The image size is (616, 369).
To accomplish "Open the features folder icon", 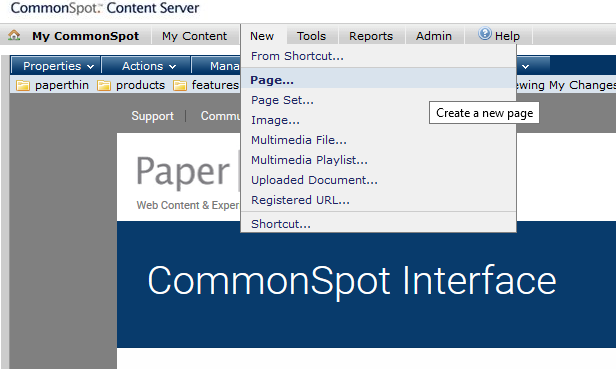I will pyautogui.click(x=180, y=85).
